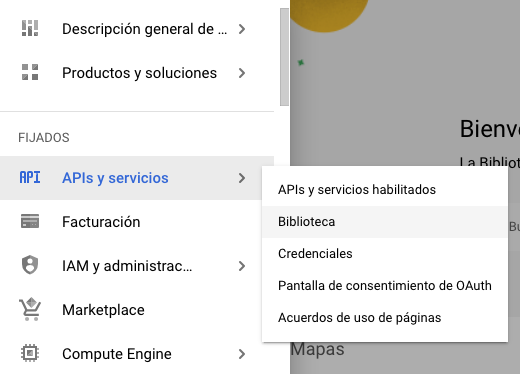Expand the IAM y administrac... chevron
The height and width of the screenshot is (374, 520).
(x=242, y=266)
